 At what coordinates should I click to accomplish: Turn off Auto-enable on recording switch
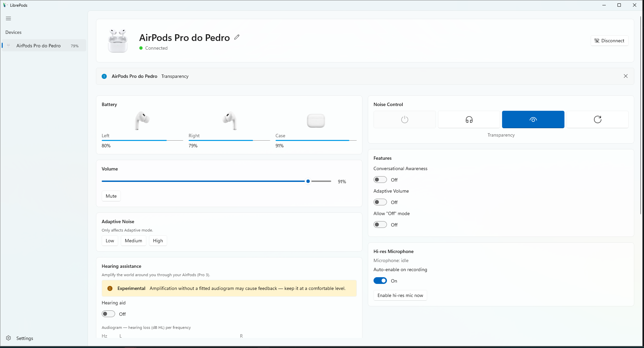380,281
